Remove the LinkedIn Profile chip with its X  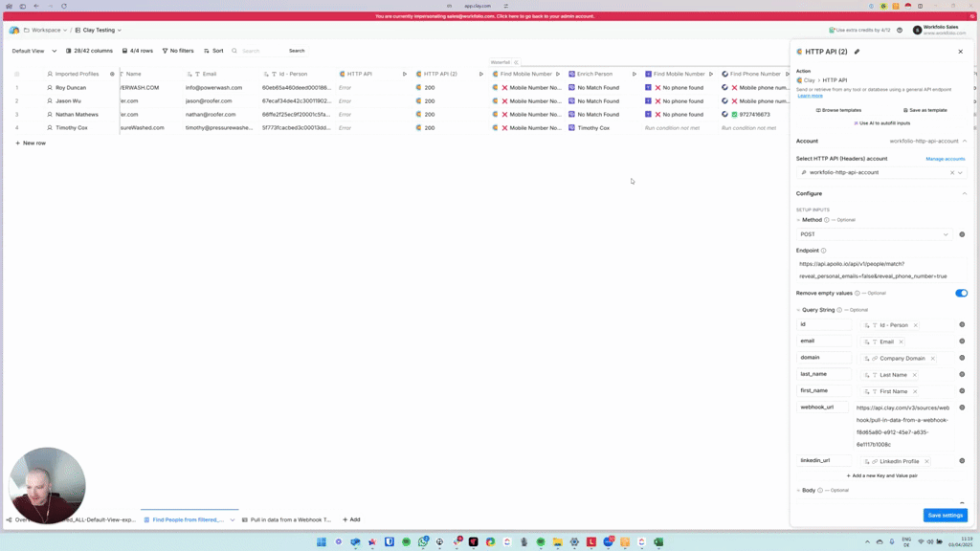[x=926, y=462]
